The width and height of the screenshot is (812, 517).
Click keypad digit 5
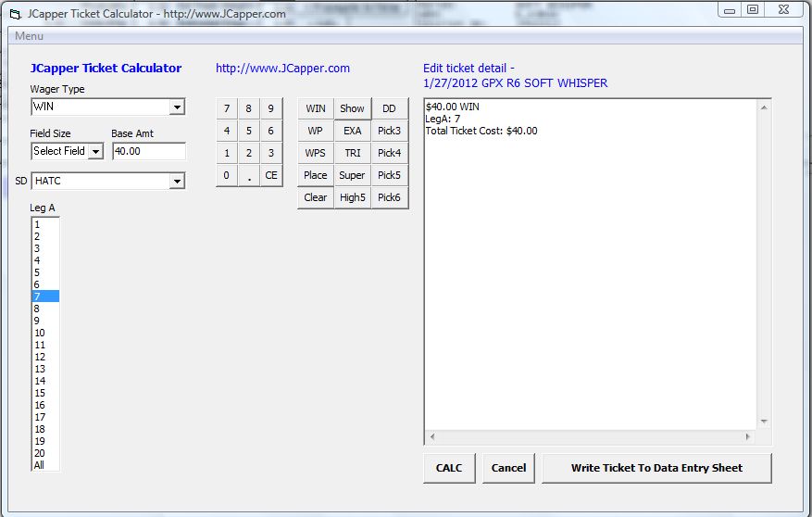(248, 131)
